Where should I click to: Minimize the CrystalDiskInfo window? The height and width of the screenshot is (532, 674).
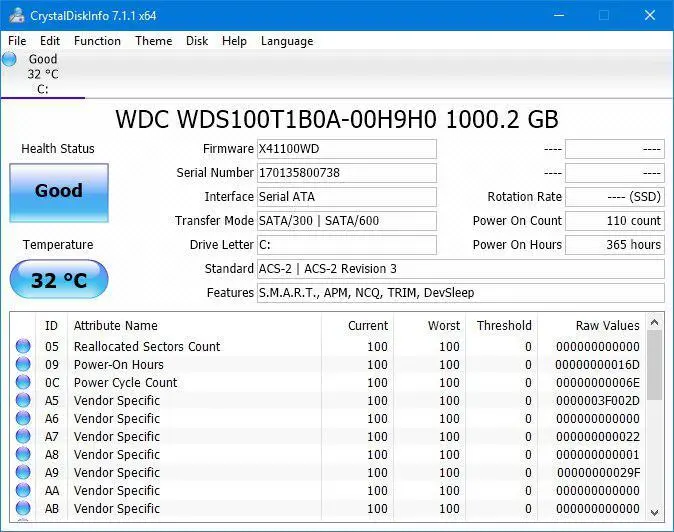pyautogui.click(x=559, y=15)
